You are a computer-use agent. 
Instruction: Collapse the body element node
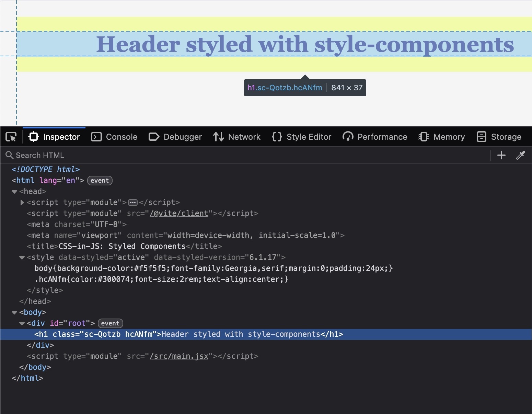[14, 312]
